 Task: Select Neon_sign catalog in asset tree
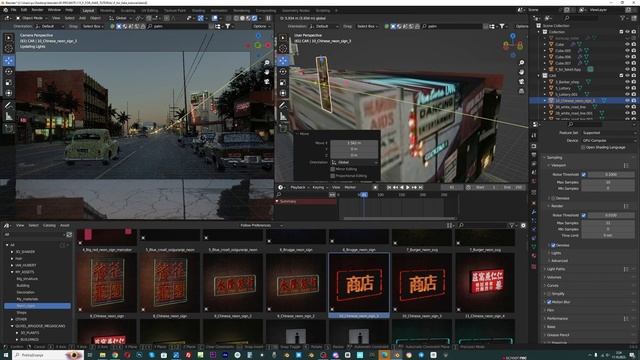click(x=37, y=306)
